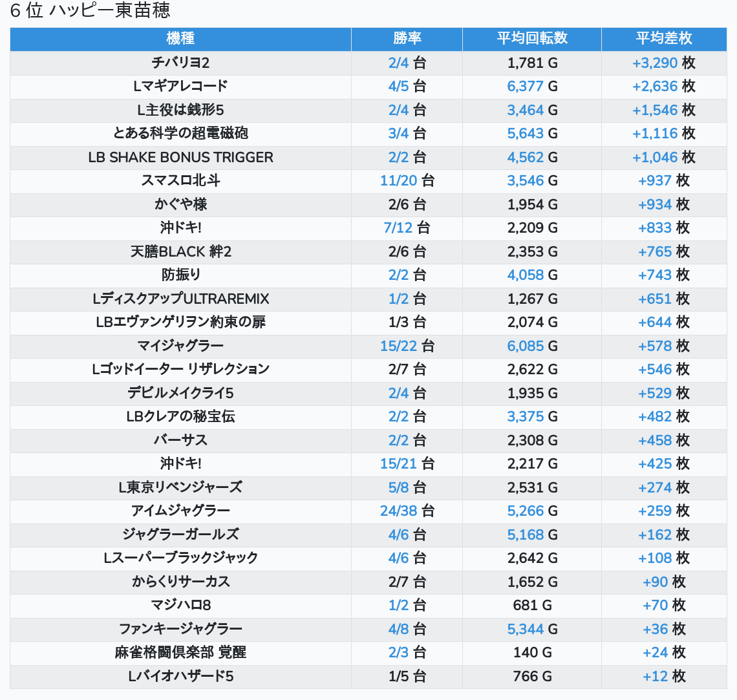This screenshot has width=737, height=700.
Task: Click the +3,290 枚 average difference
Action: tap(663, 63)
